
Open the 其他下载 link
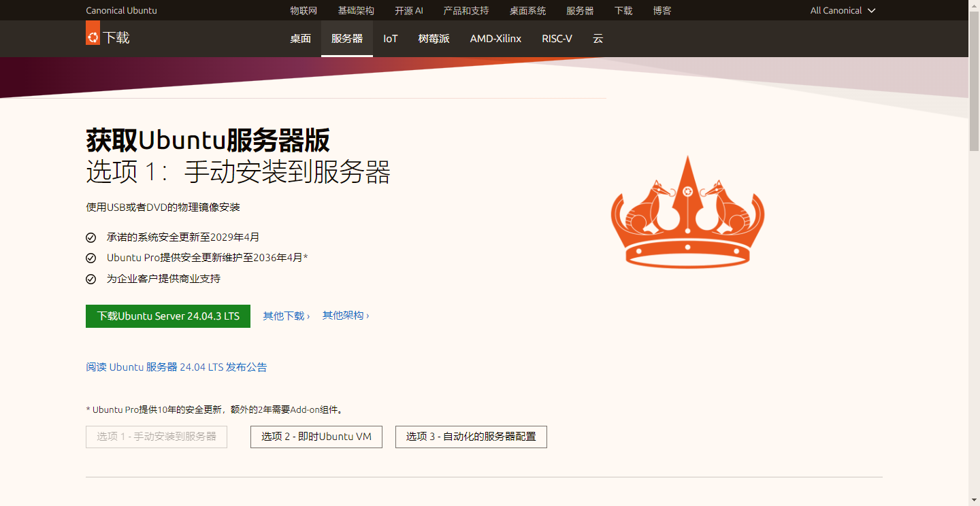point(286,316)
